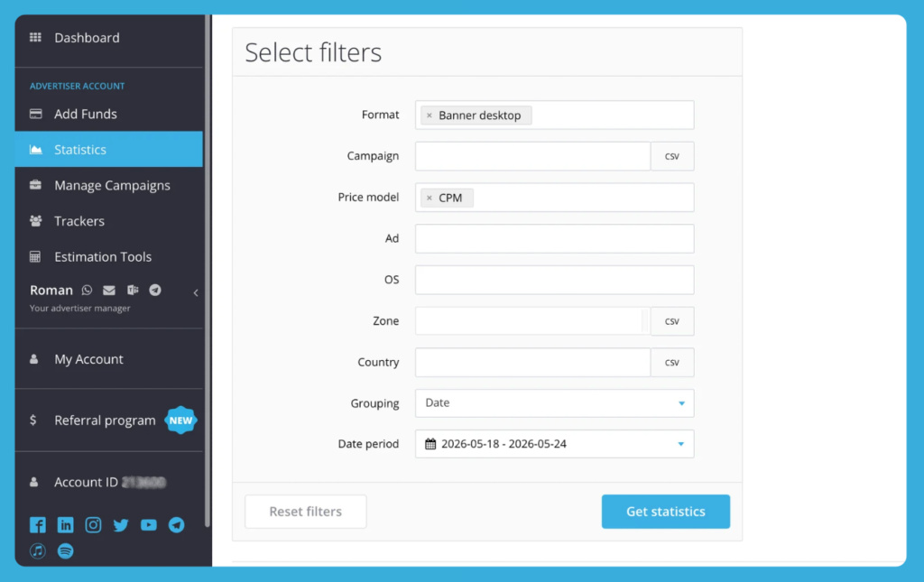
Task: Click the Select filters heading
Action: [313, 52]
